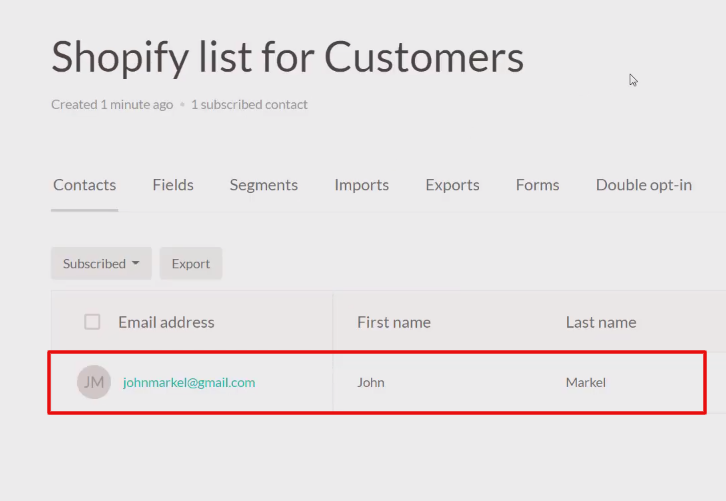
Task: Open the Forms tab
Action: pyautogui.click(x=537, y=185)
